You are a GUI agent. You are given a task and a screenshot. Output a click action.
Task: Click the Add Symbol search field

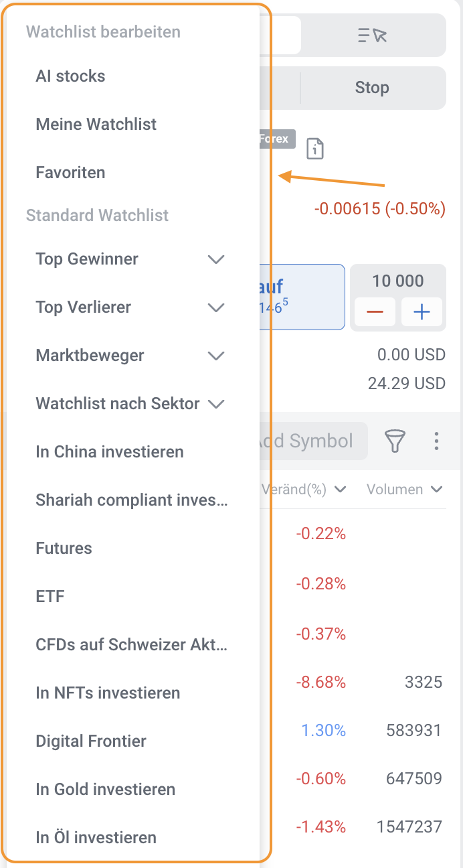click(x=308, y=441)
